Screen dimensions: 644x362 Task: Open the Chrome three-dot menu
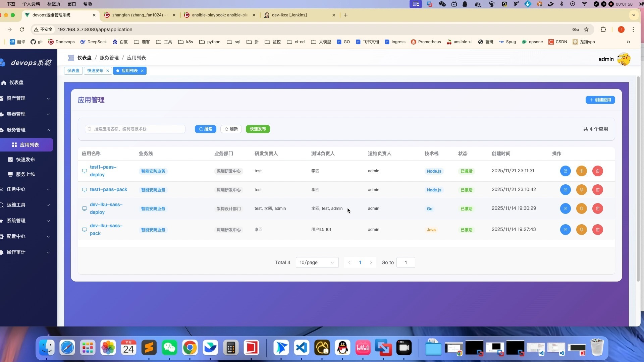(633, 29)
